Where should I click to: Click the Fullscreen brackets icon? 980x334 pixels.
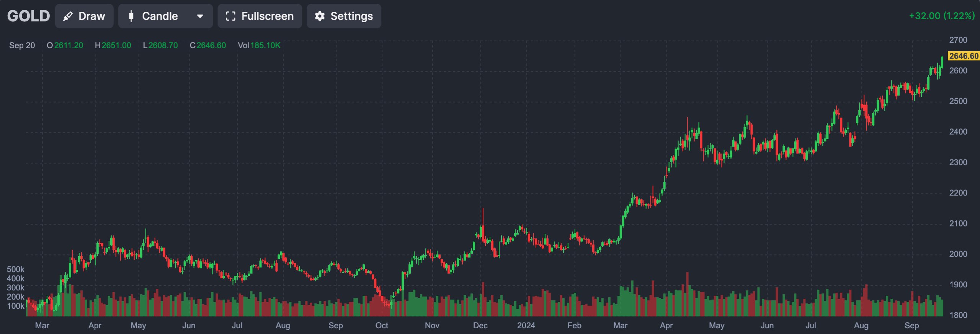tap(230, 16)
